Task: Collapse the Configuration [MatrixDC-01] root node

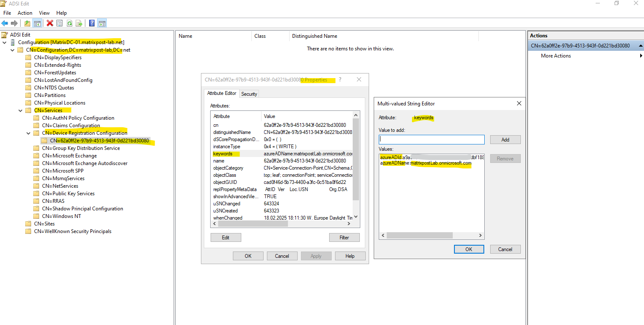Action: click(x=5, y=42)
